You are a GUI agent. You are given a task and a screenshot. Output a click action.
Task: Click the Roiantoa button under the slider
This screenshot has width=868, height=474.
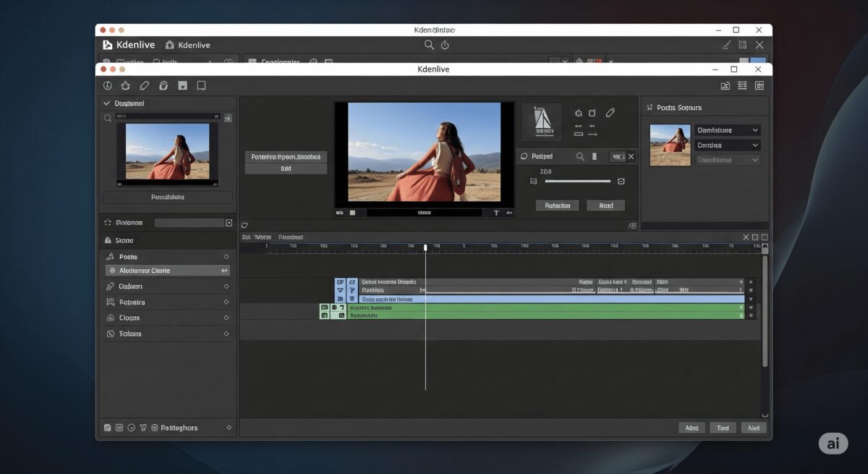click(558, 206)
